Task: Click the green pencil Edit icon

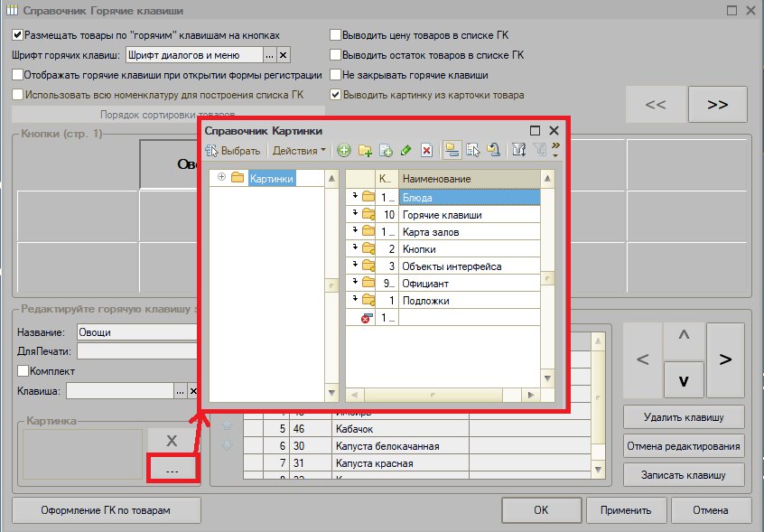Action: 405,151
